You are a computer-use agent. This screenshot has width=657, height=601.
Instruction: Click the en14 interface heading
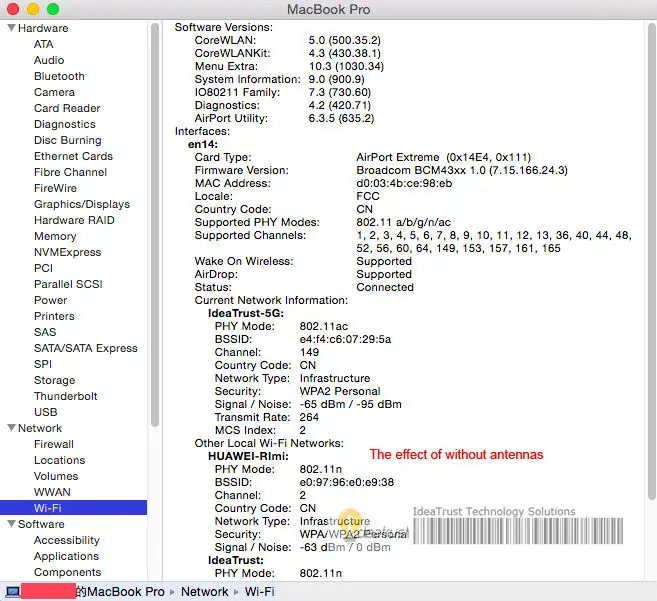[x=203, y=144]
